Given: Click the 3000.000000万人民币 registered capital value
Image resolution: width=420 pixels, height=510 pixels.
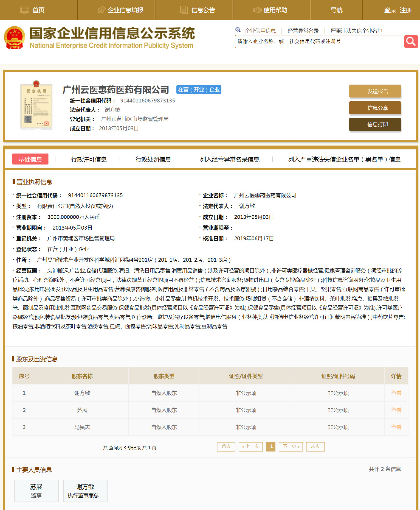Looking at the screenshot, I should tap(74, 217).
